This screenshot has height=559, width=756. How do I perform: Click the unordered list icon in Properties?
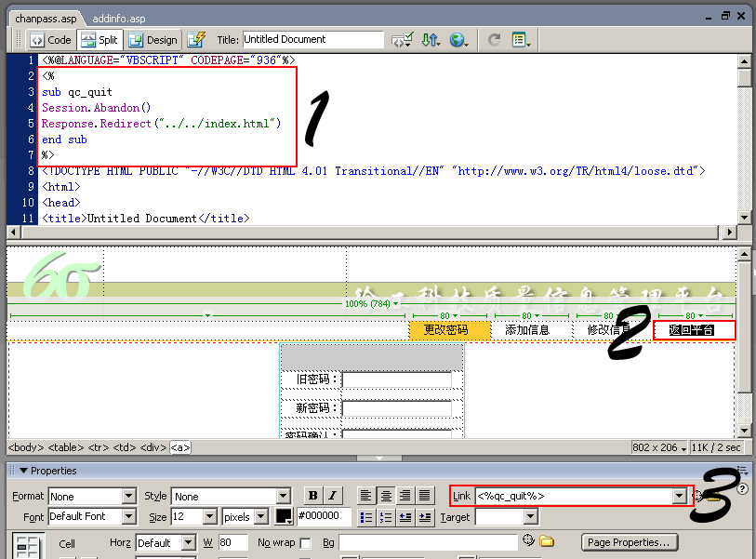pyautogui.click(x=366, y=517)
